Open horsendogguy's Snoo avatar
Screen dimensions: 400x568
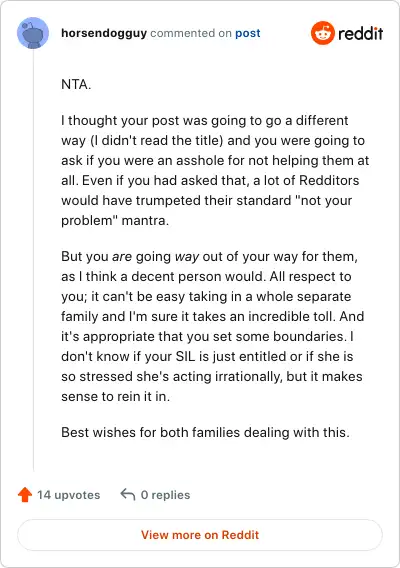pyautogui.click(x=33, y=33)
